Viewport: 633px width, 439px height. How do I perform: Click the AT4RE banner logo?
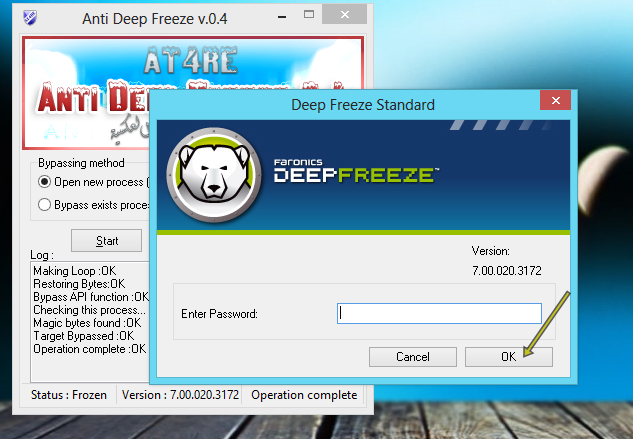191,61
